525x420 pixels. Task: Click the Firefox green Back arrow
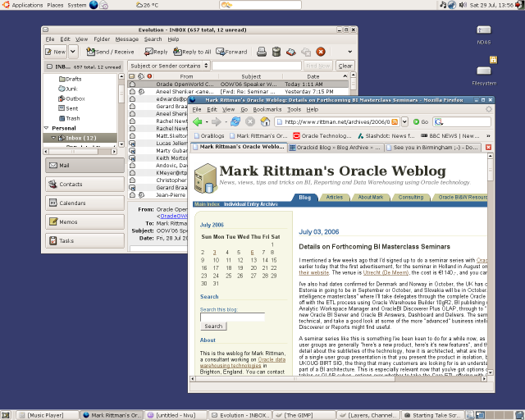coord(198,122)
